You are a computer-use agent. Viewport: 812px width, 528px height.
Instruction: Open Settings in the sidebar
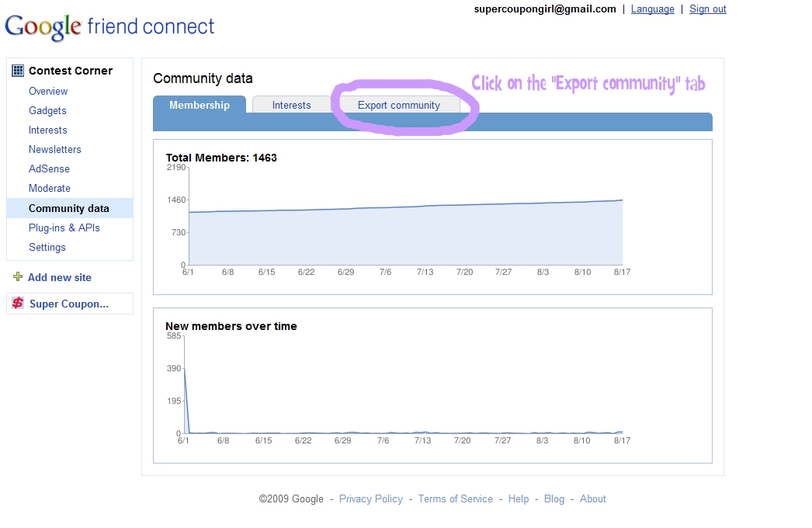(47, 247)
